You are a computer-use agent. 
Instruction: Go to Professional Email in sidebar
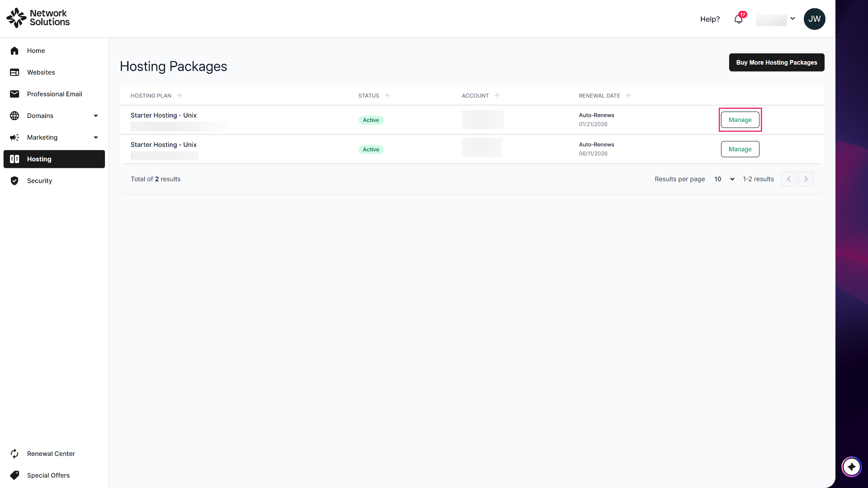tap(54, 94)
